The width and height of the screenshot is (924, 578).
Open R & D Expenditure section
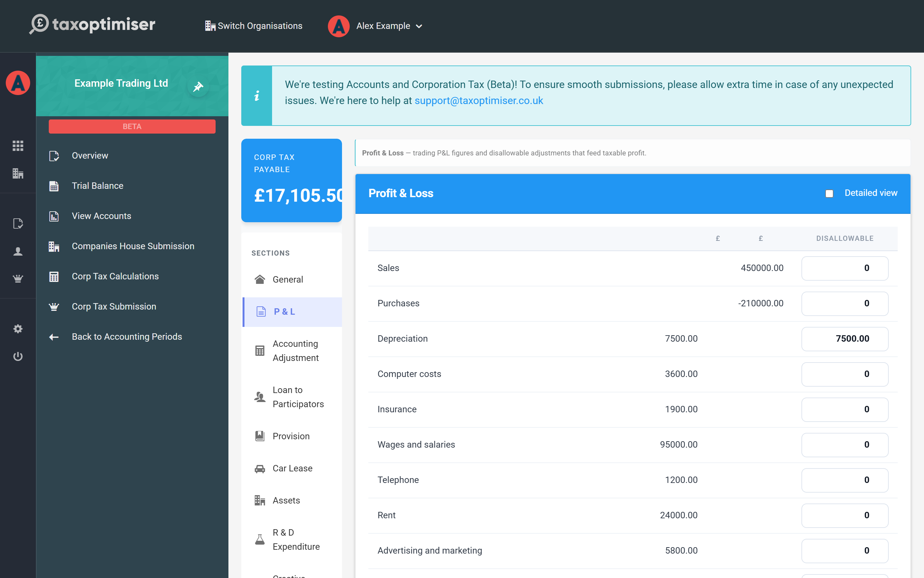pyautogui.click(x=292, y=539)
